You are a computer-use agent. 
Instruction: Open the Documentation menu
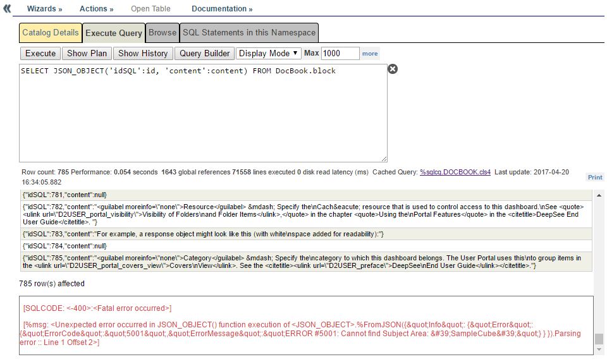pos(222,8)
